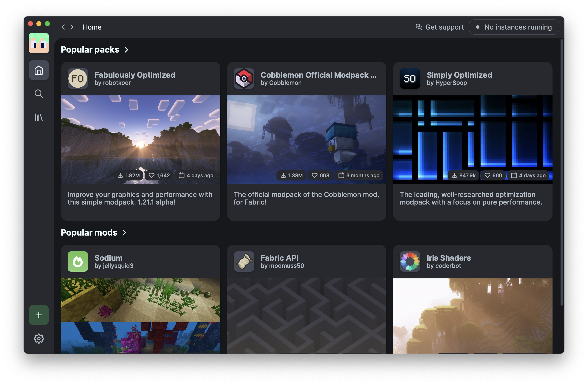588x385 pixels.
Task: Click the 1.38M downloads badge
Action: pyautogui.click(x=291, y=175)
